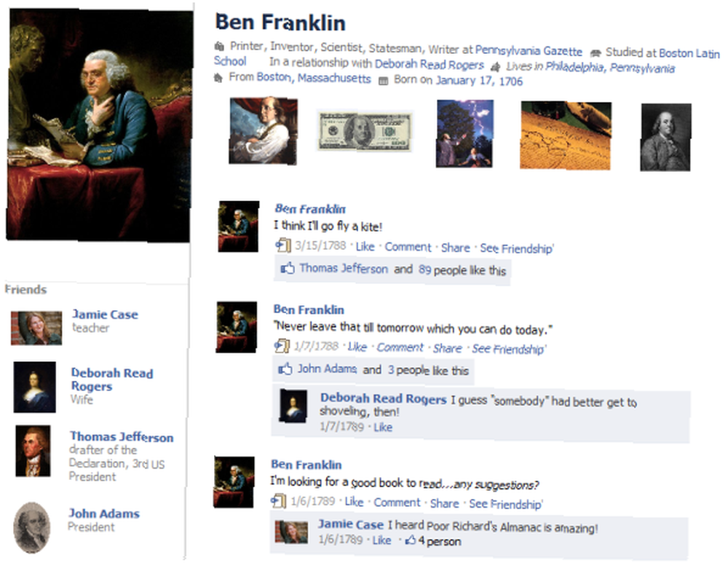Open the hundred dollar bill photo
This screenshot has width=728, height=571.
[365, 132]
